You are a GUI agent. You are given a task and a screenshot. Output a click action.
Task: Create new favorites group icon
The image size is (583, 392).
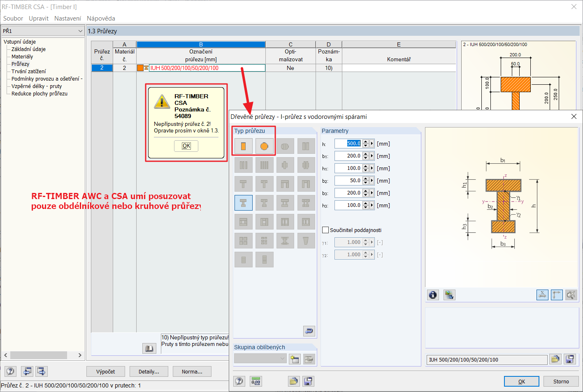[295, 359]
